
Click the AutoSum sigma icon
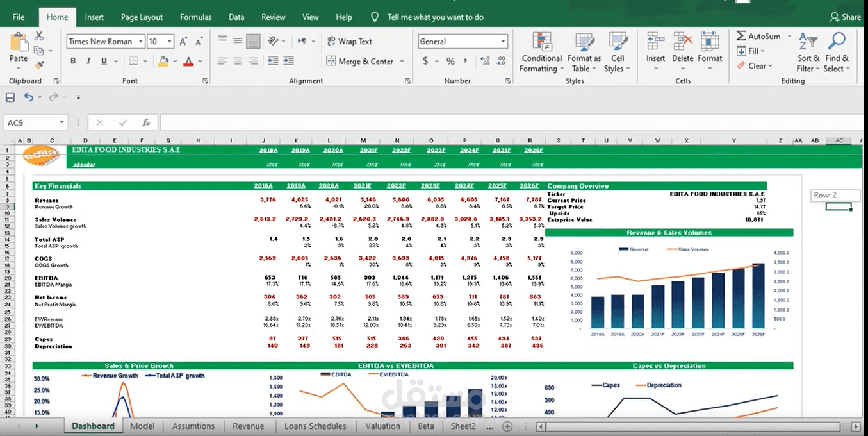point(741,37)
